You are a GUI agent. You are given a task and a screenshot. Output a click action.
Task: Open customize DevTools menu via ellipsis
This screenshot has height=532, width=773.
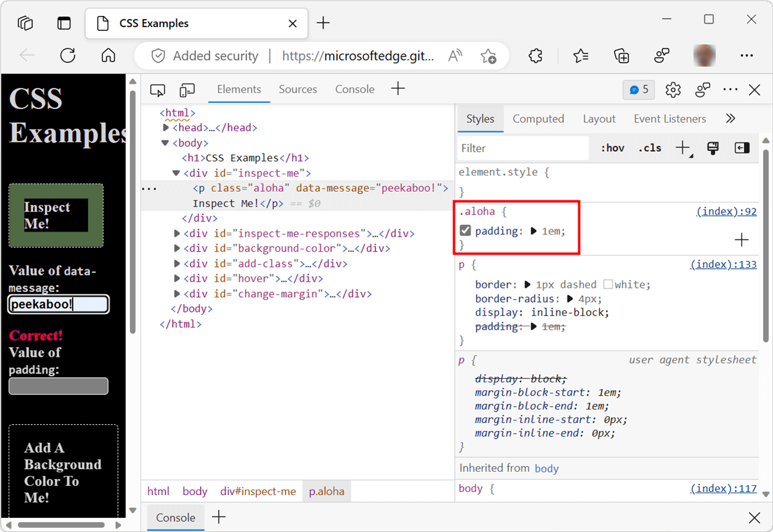coord(730,89)
